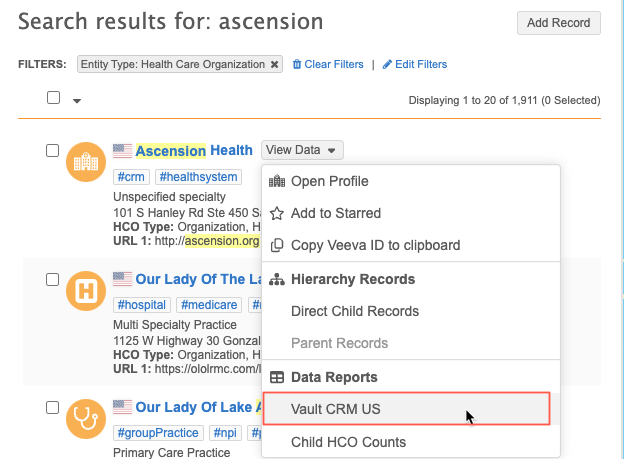Viewport: 624px width, 459px height.
Task: Check the stethoscope Our Lady Of Lake row checkbox
Action: pyautogui.click(x=53, y=407)
